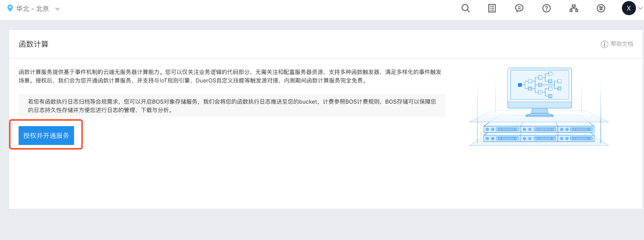Click the gray BOS log archiving notice

[x=232, y=105]
